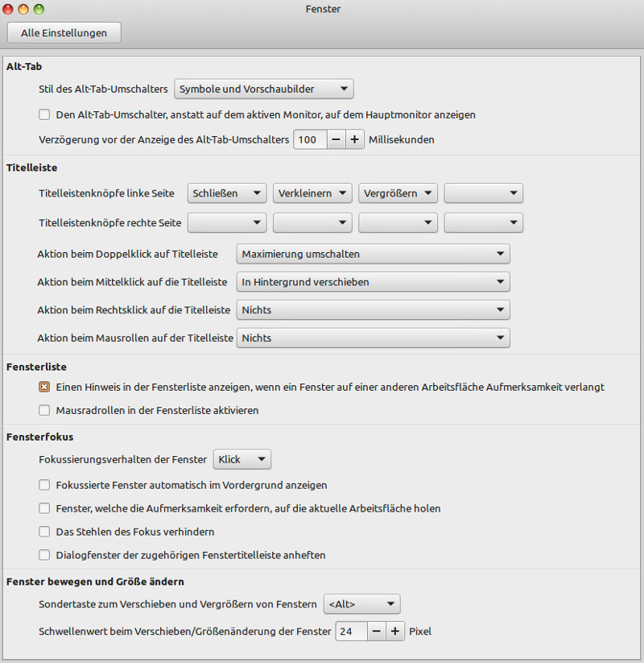This screenshot has height=663, width=644.
Task: Focus the Alt-Tab delay value field showing 100
Action: [x=311, y=139]
